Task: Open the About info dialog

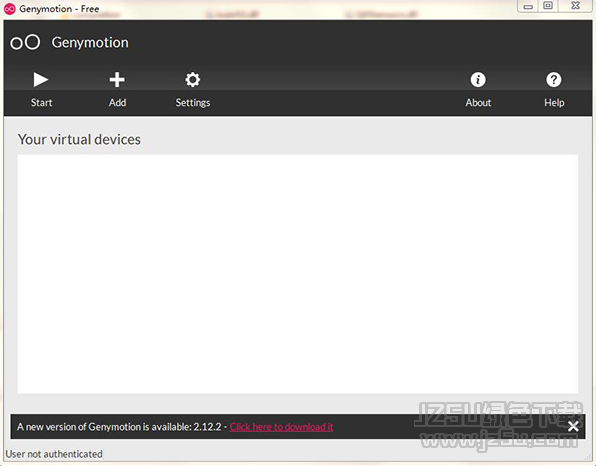Action: [x=478, y=90]
